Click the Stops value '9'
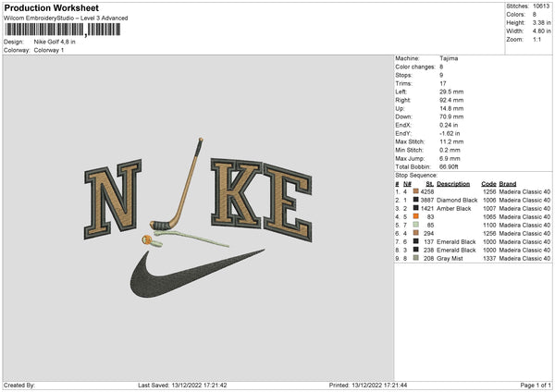This screenshot has height=392, width=555. click(x=441, y=75)
